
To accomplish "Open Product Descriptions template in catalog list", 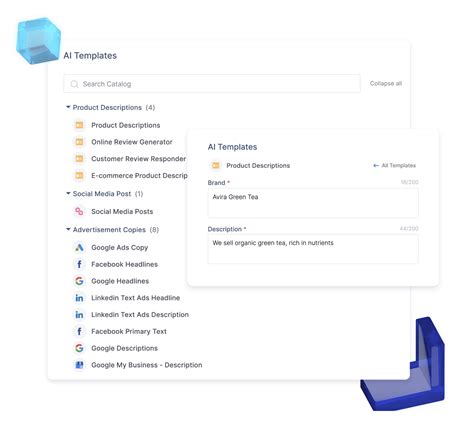I will pos(126,125).
